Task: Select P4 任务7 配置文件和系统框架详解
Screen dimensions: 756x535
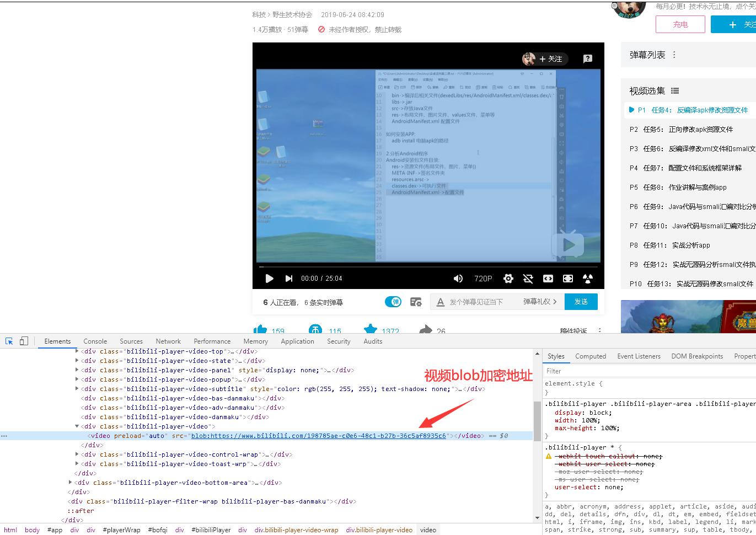Action: (x=690, y=168)
